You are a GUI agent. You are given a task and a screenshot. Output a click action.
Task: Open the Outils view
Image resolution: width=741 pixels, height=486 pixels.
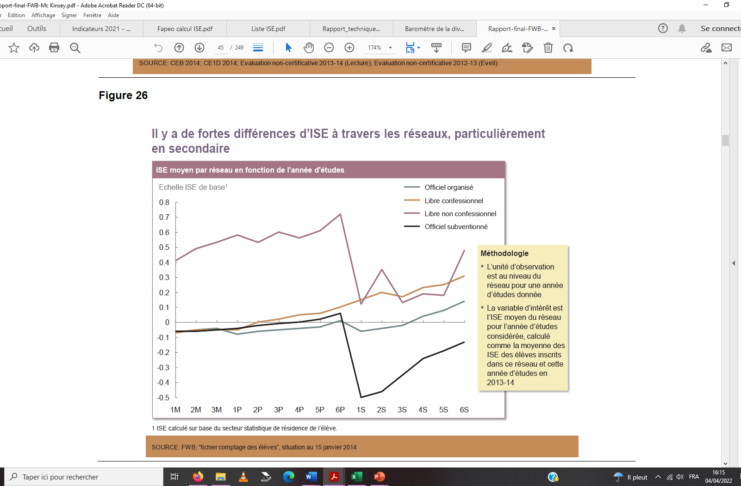(x=37, y=29)
